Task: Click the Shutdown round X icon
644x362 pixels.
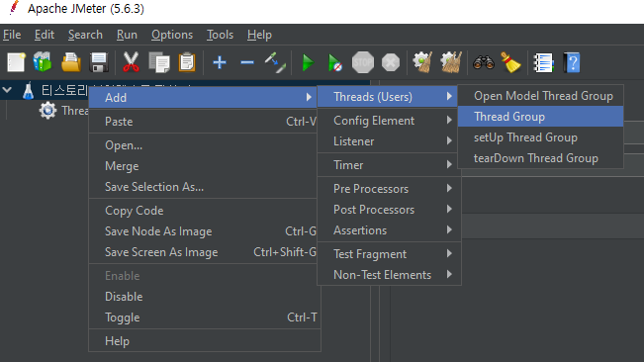Action: 391,62
